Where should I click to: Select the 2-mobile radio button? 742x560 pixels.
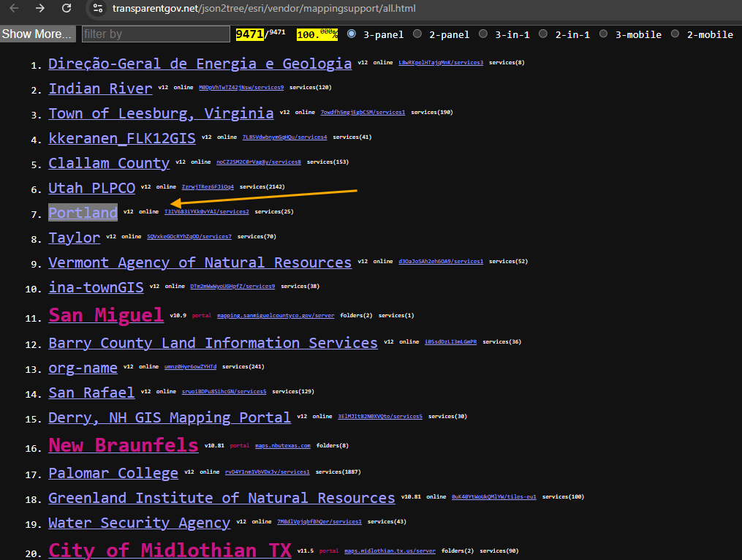[x=675, y=34]
